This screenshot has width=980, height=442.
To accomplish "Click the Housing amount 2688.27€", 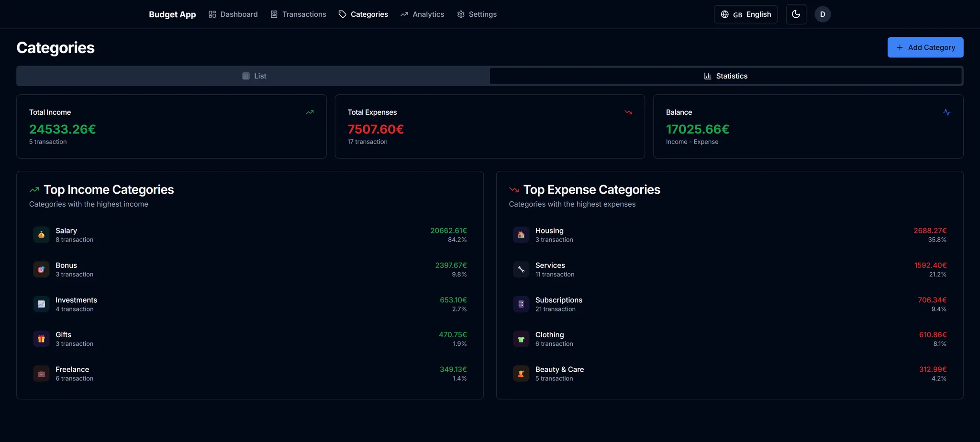I will click(x=930, y=231).
